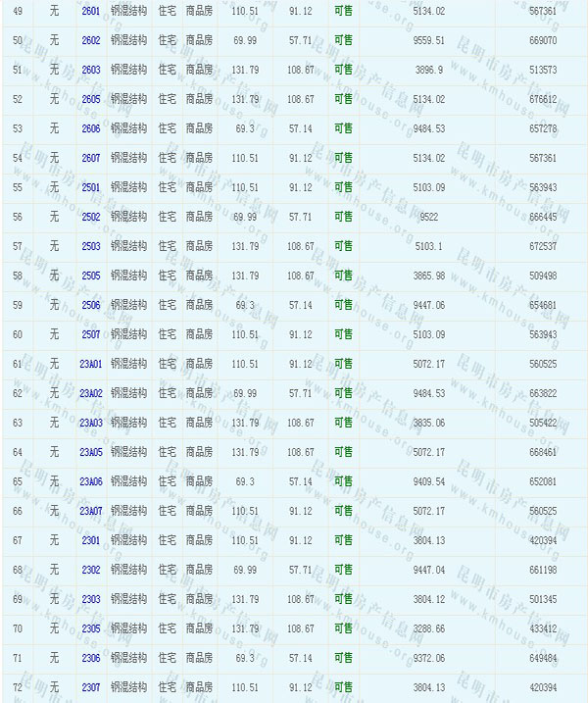Click room number 2602
This screenshot has width=588, height=703.
[91, 40]
